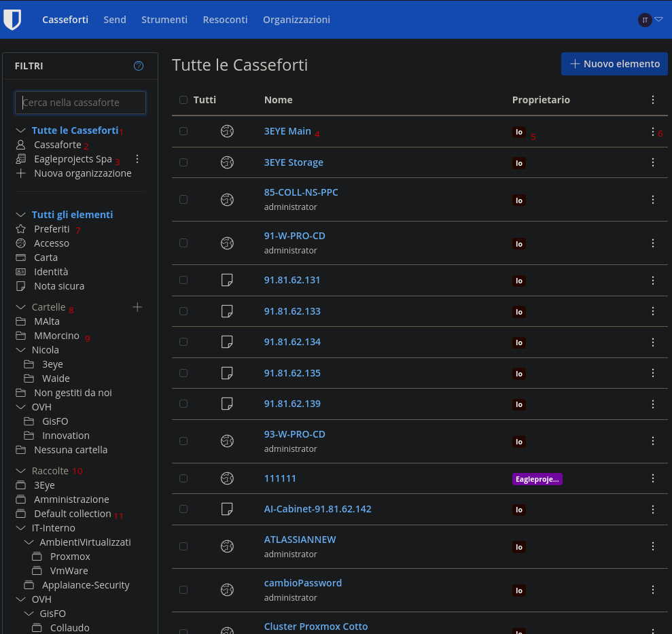Go to the Send tab
Image resolution: width=672 pixels, height=634 pixels.
(115, 20)
